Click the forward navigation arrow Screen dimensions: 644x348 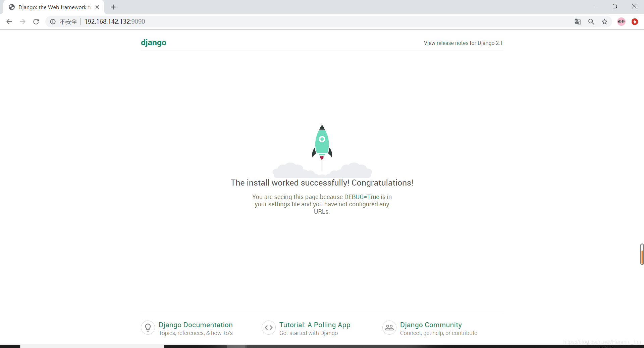[22, 22]
